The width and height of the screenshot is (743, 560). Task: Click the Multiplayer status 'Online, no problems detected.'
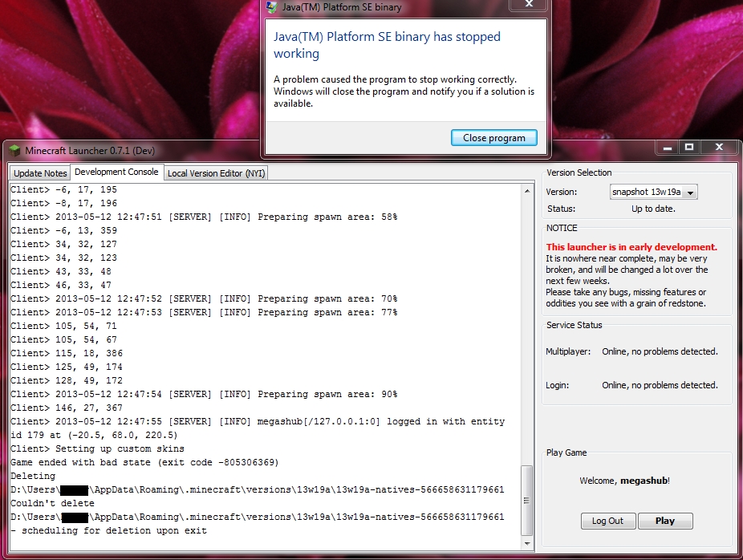coord(660,351)
